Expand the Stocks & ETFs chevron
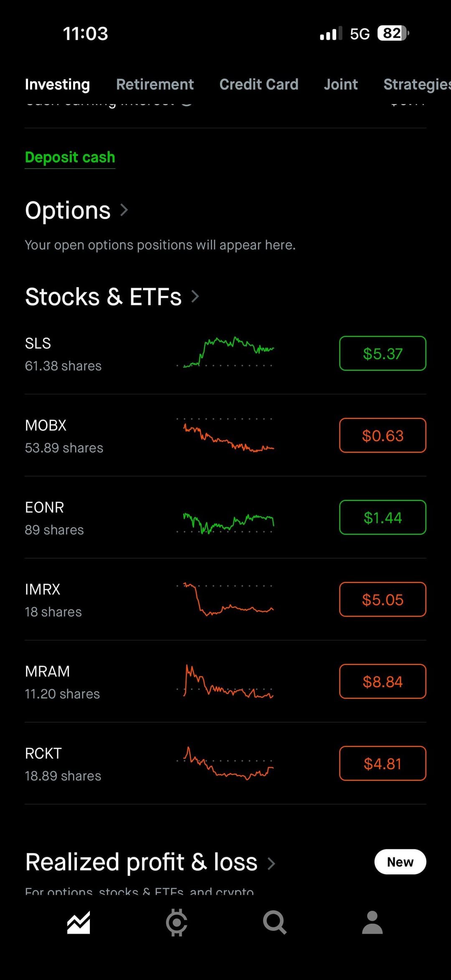451x980 pixels. [x=195, y=297]
